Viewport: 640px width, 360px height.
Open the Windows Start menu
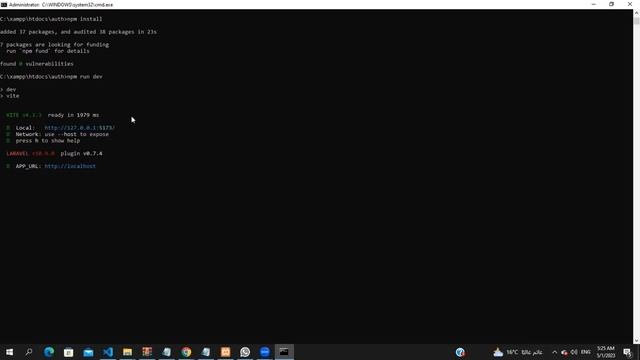(9, 352)
